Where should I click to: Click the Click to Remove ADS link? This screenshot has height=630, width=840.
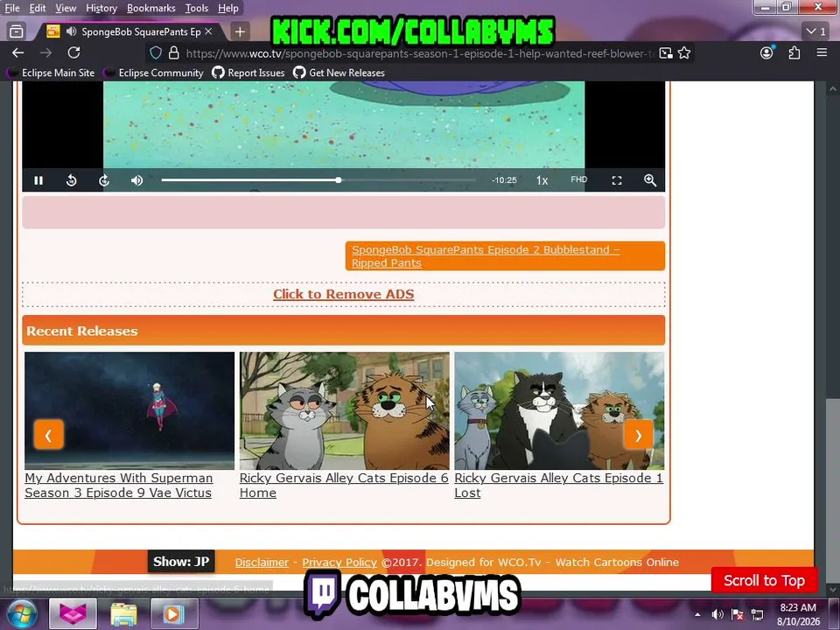pos(343,294)
